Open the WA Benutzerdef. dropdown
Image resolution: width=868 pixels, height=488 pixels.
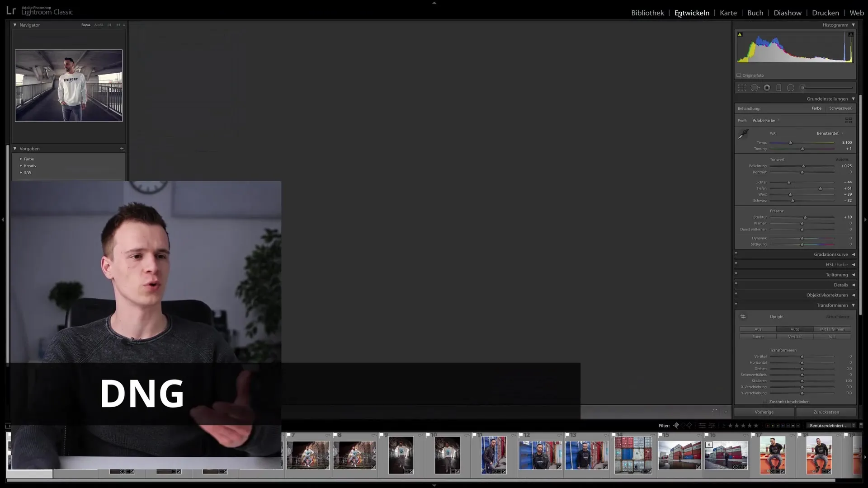click(x=830, y=133)
